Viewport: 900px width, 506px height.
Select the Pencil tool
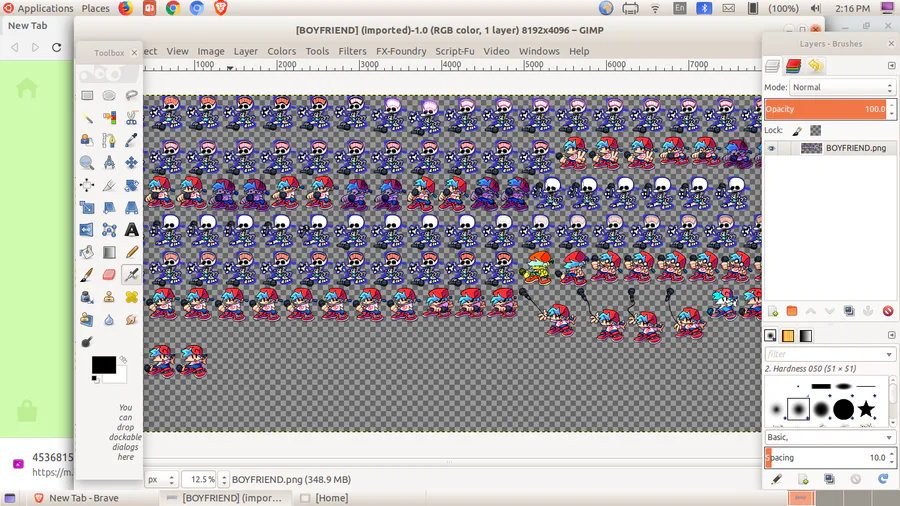pyautogui.click(x=131, y=252)
